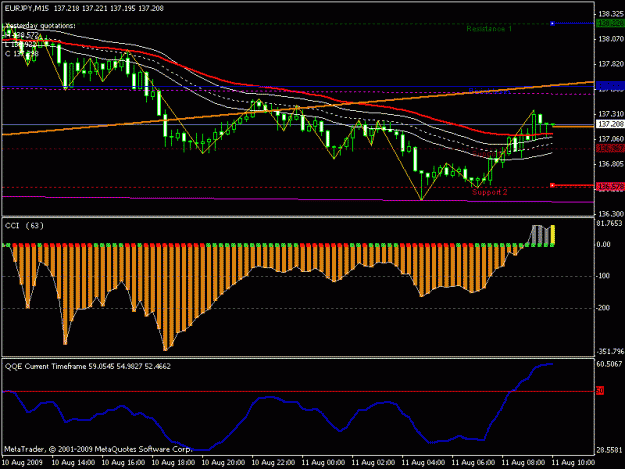Click the '11 Aug 04:00' time axis label
The image size is (625, 469).
tap(423, 463)
